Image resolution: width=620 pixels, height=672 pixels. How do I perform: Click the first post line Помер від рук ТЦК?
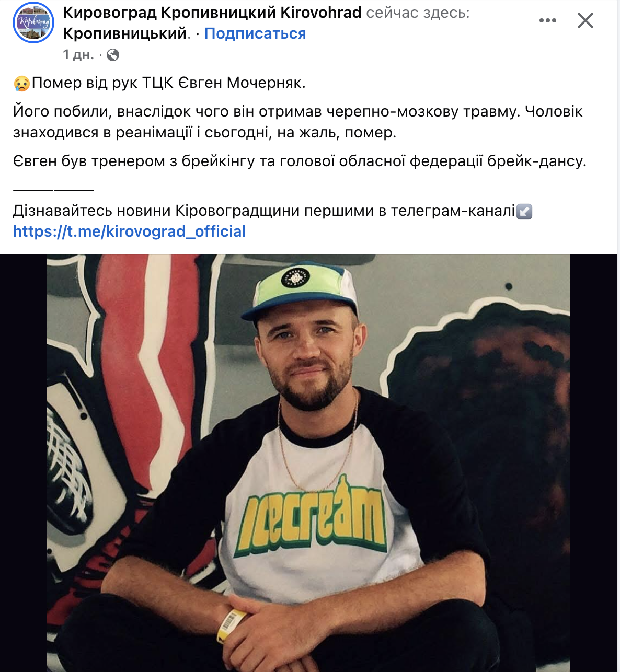point(169,83)
